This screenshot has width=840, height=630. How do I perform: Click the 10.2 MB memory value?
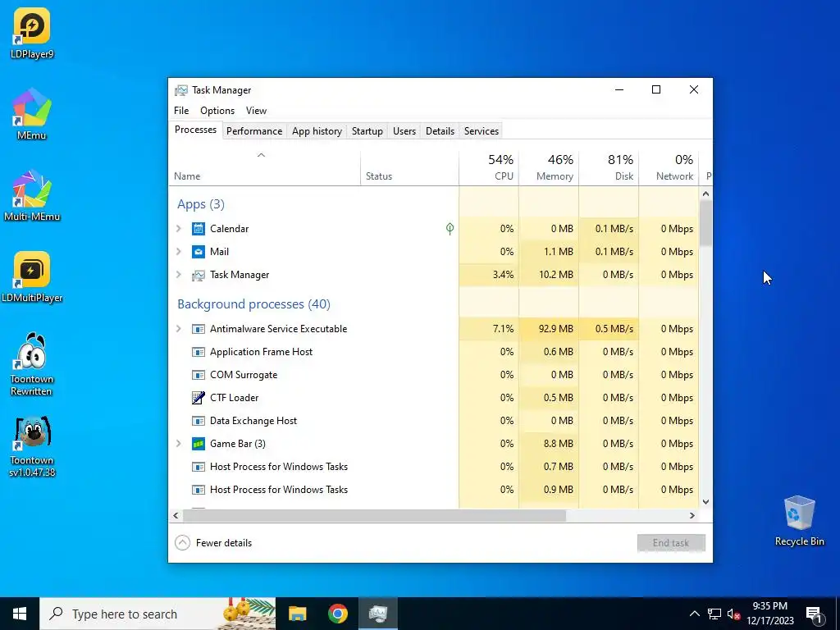(556, 275)
